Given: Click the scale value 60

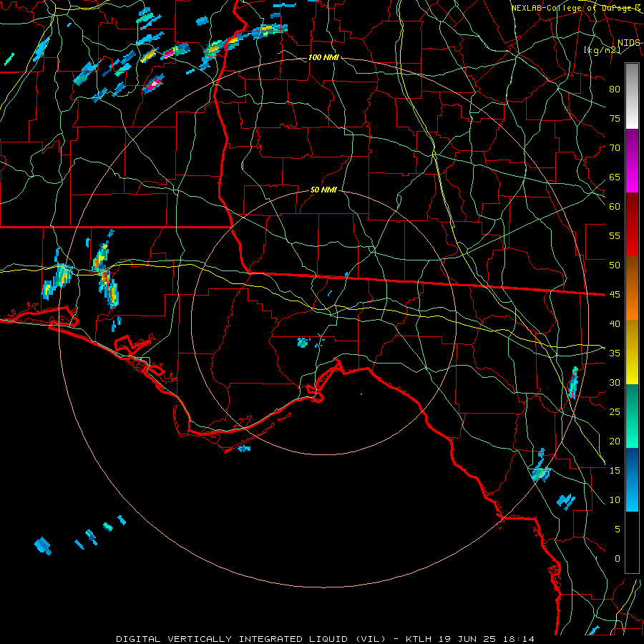Looking at the screenshot, I should tap(615, 207).
